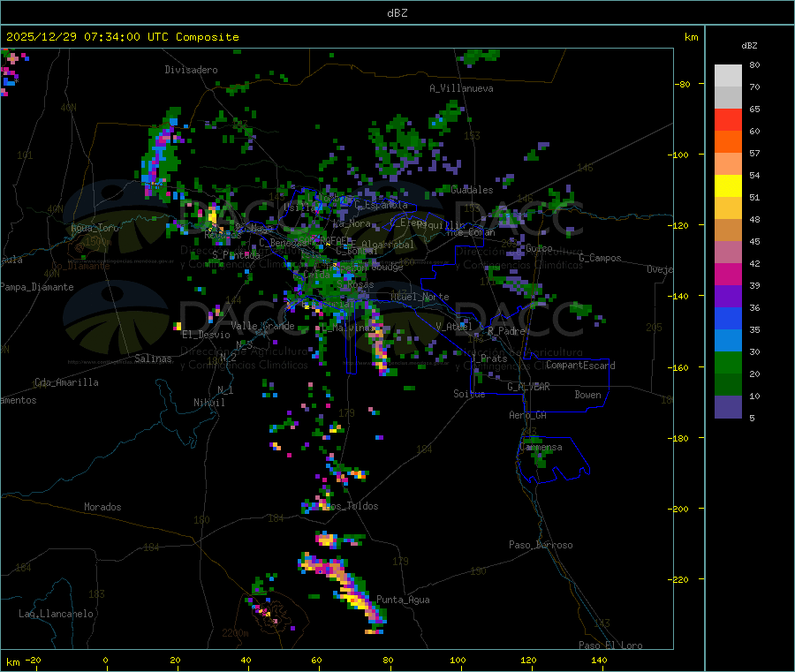Screen dimensions: 795x672
Task: Click the Morados map label
Action: click(x=102, y=507)
